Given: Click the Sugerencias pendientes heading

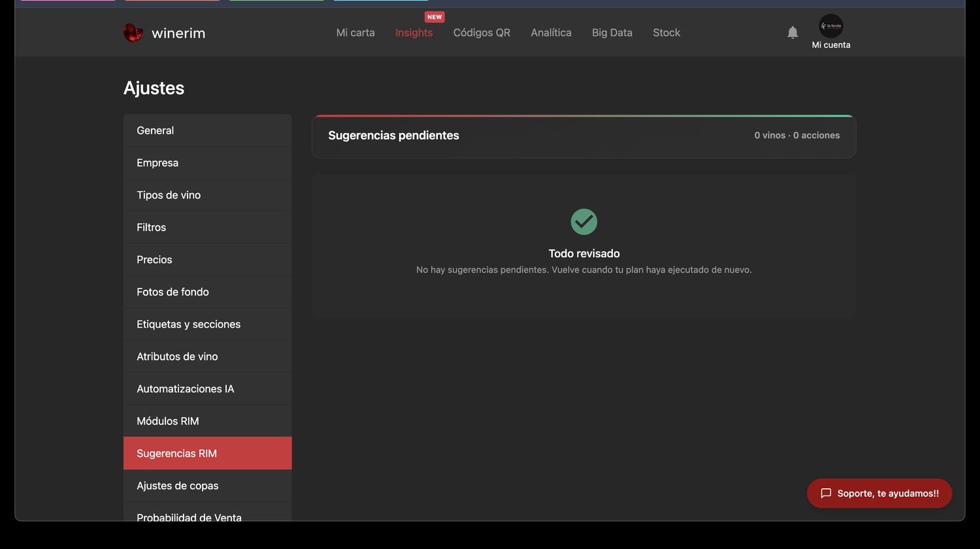Looking at the screenshot, I should 393,135.
